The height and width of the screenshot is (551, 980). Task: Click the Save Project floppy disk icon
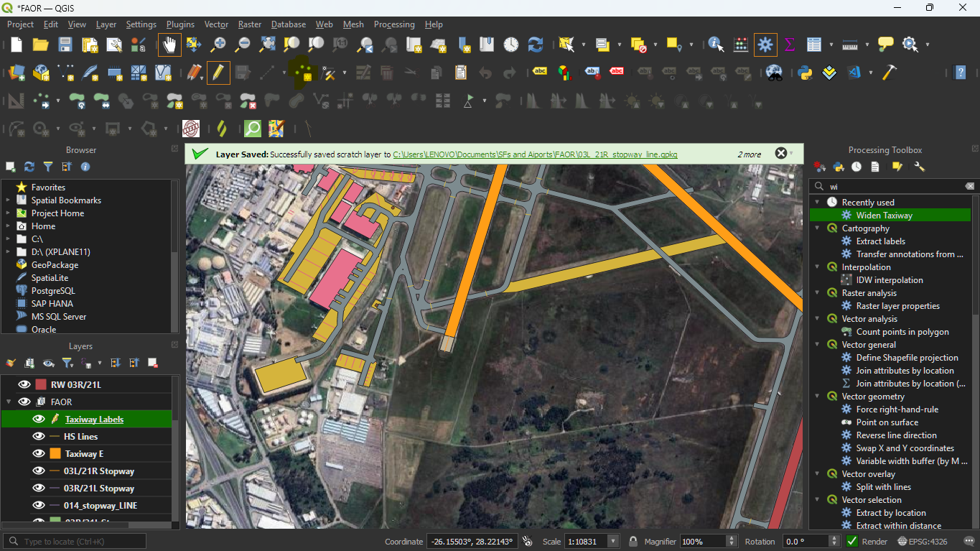[65, 45]
